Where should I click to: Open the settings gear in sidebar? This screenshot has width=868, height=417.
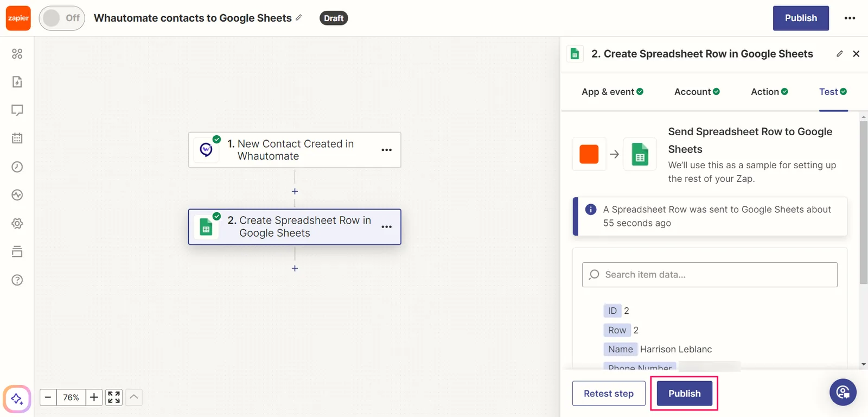17,223
